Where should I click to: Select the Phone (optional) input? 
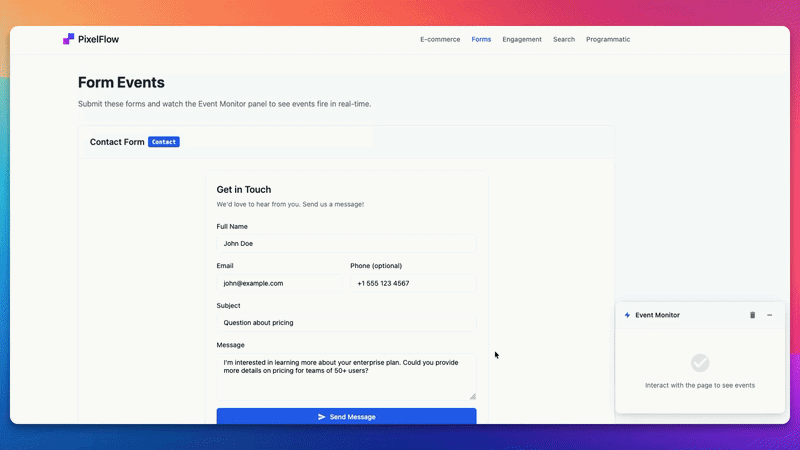[413, 283]
